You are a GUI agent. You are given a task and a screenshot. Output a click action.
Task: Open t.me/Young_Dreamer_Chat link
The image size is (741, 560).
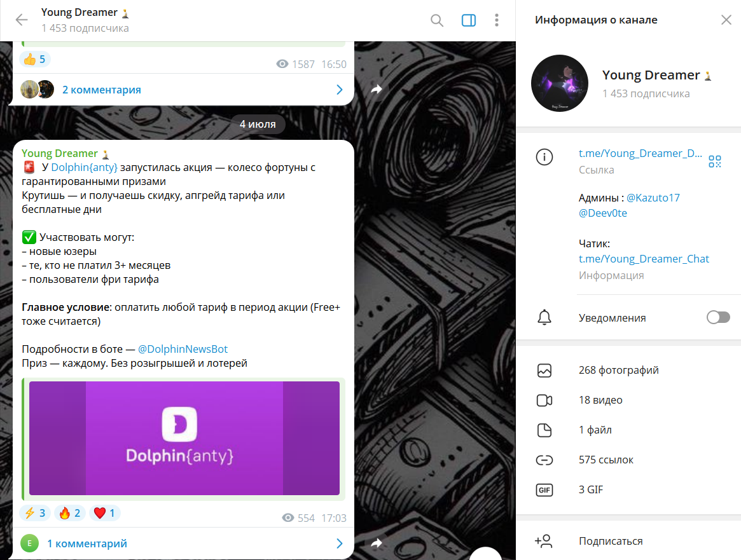(x=644, y=259)
